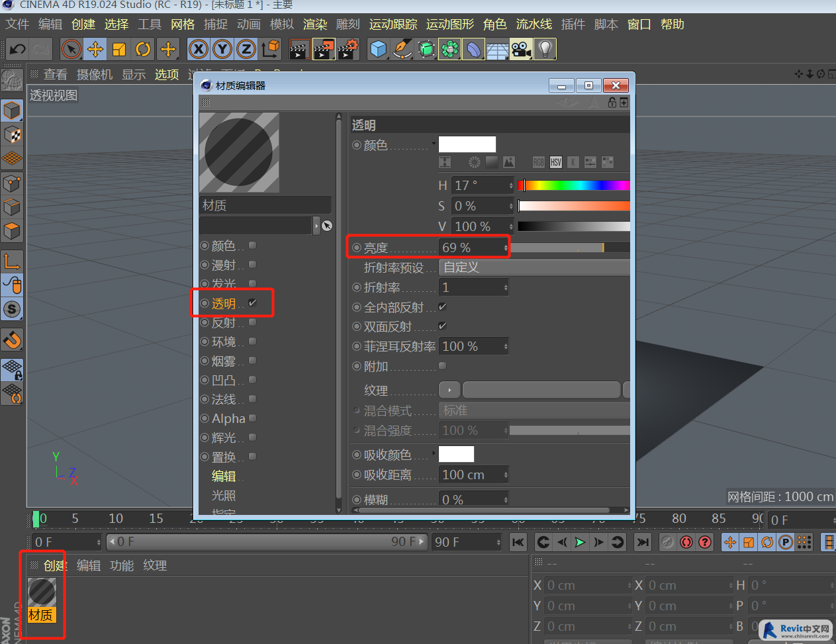This screenshot has width=836, height=644.
Task: Switch color mode to HSV
Action: [x=556, y=162]
